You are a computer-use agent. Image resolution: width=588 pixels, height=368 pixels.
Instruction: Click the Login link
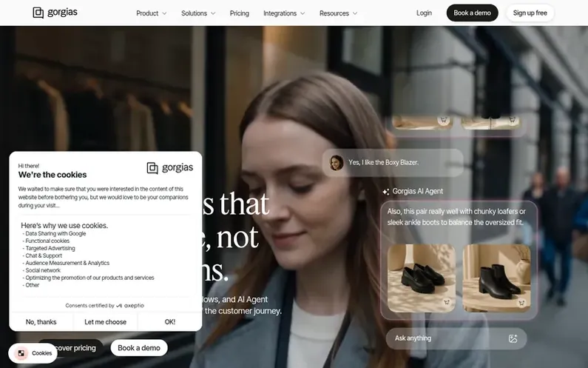click(424, 13)
